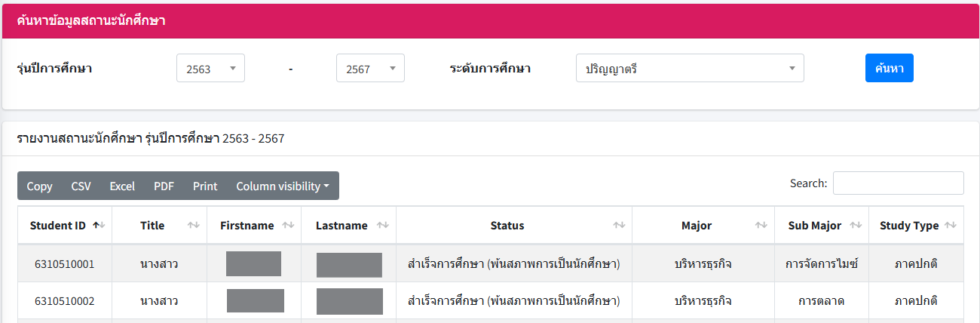The height and width of the screenshot is (323, 980).
Task: Sort by Sub Major column arrows
Action: pyautogui.click(x=856, y=226)
